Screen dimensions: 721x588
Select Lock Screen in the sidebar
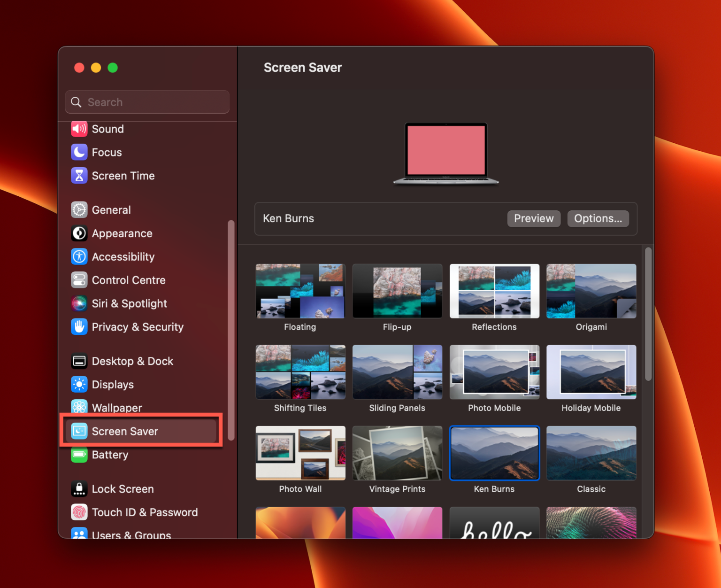tap(123, 488)
